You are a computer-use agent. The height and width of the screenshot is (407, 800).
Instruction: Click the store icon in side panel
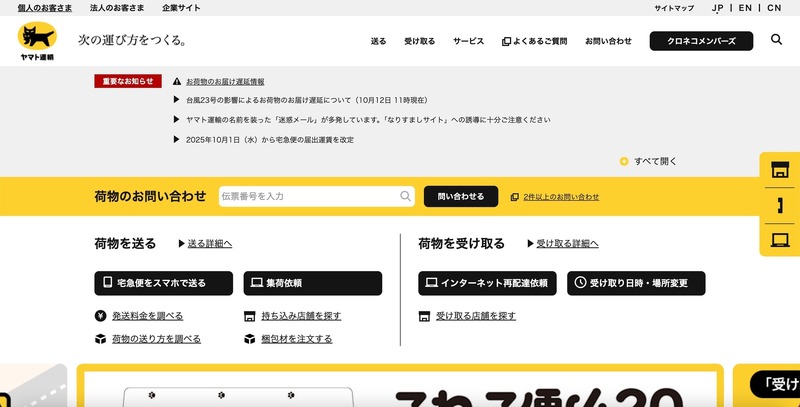(780, 170)
